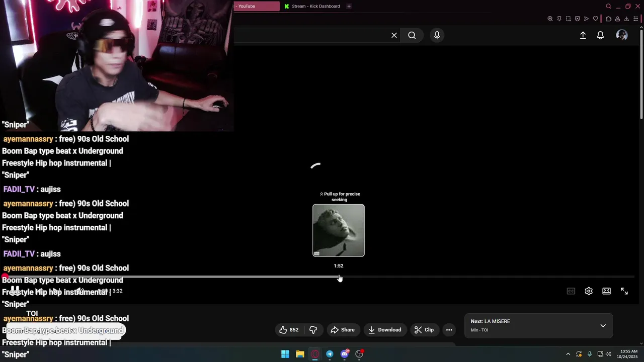
Task: Enter fullscreen with the player expand icon
Action: [624, 291]
